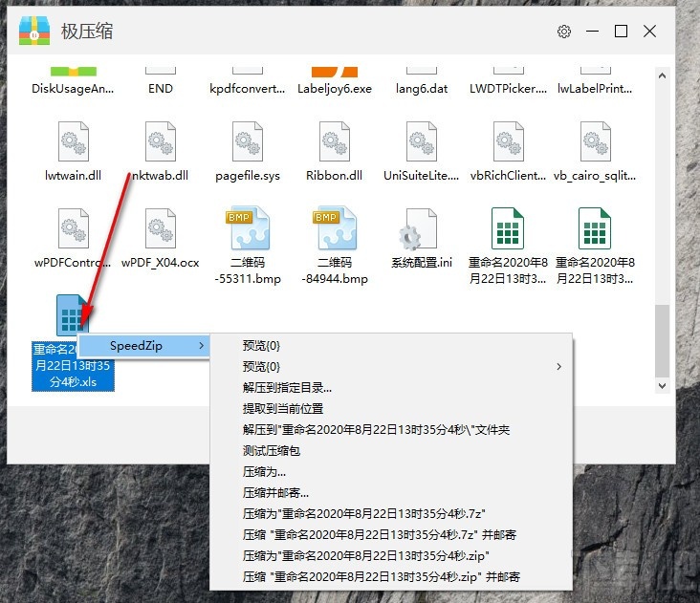Select the 二维码-84944.bmp image icon

(x=335, y=227)
